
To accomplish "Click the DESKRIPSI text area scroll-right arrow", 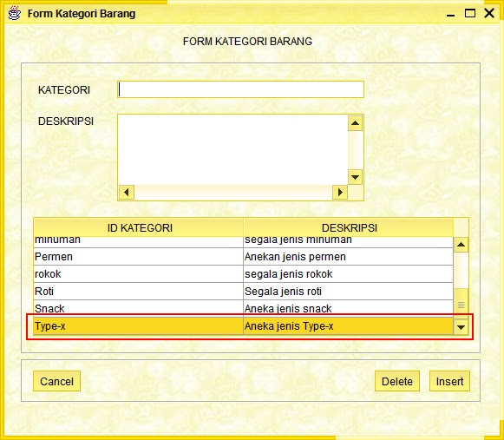I will (x=340, y=193).
